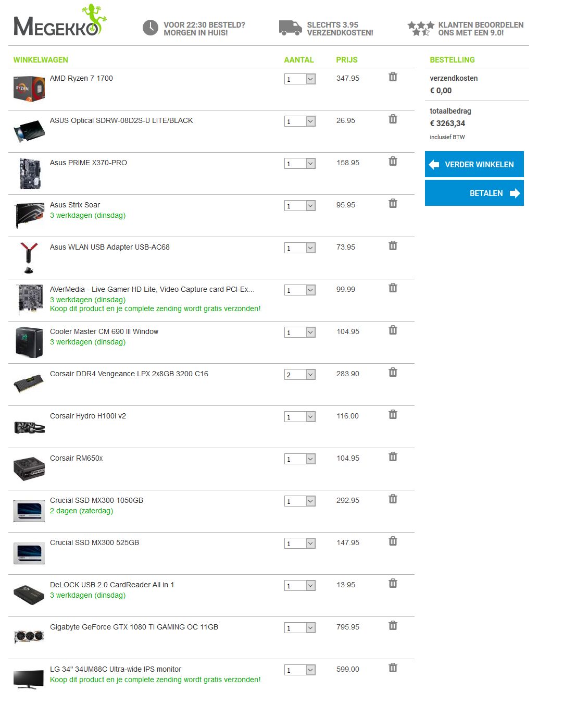Remove LG 34" monitor using trash icon

click(393, 668)
